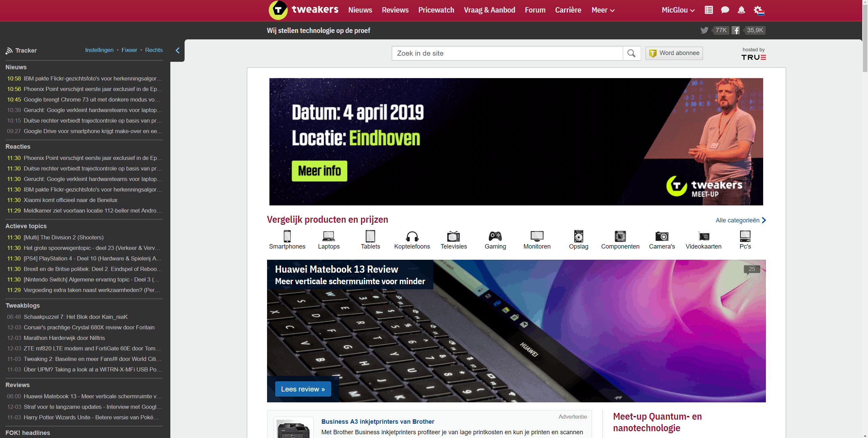Open the Forum menu item

(x=535, y=10)
